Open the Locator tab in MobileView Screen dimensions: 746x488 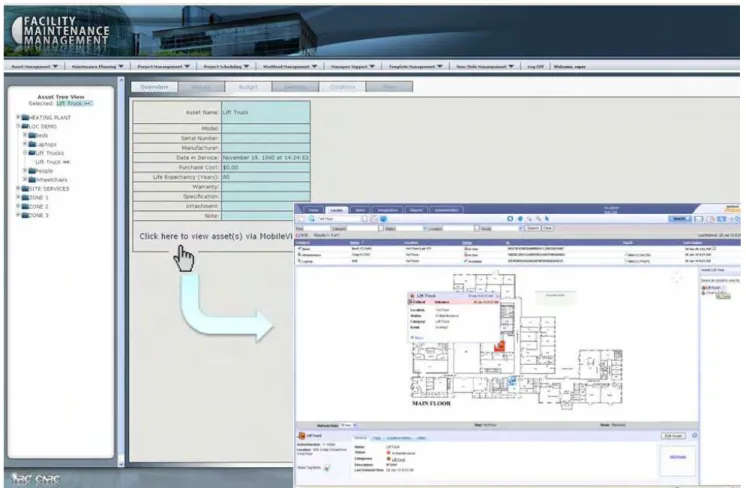point(337,210)
